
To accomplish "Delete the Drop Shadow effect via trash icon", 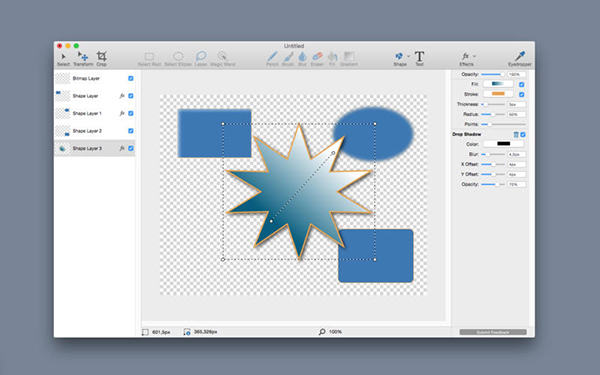I will (x=516, y=135).
